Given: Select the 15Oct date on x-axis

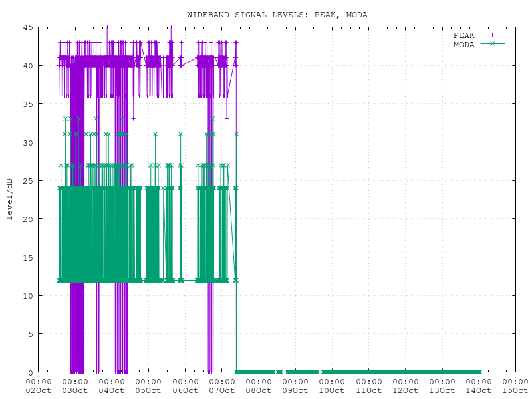Looking at the screenshot, I should coord(515,390).
